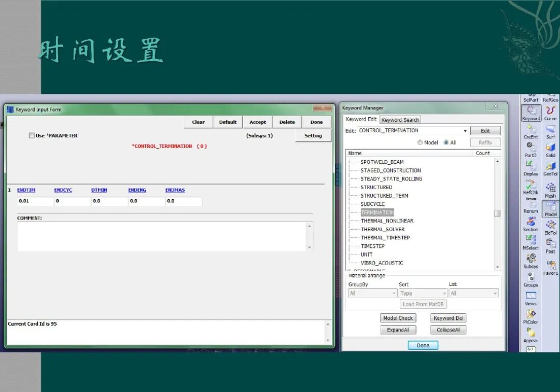This screenshot has width=560, height=392.
Task: Open the List dropdown
Action: coord(473,293)
